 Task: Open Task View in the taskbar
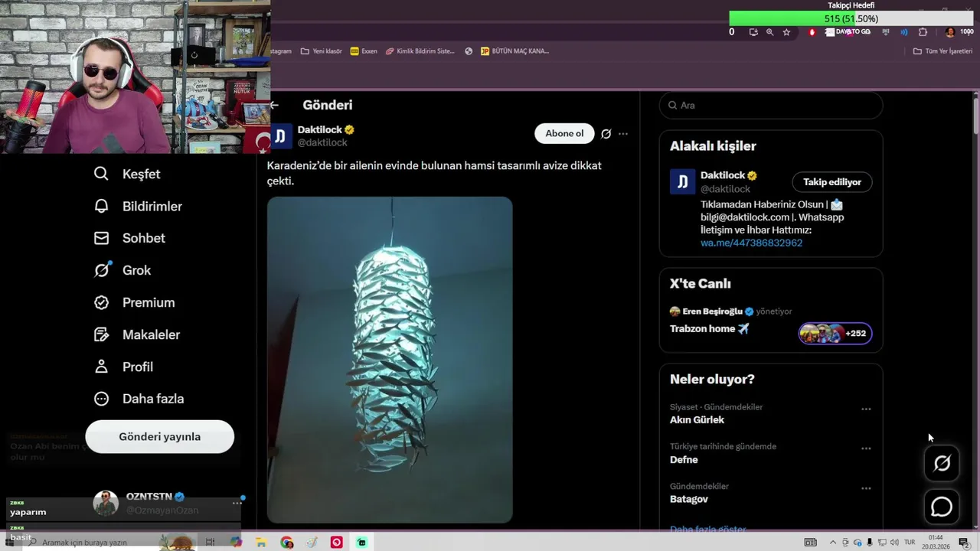point(210,543)
